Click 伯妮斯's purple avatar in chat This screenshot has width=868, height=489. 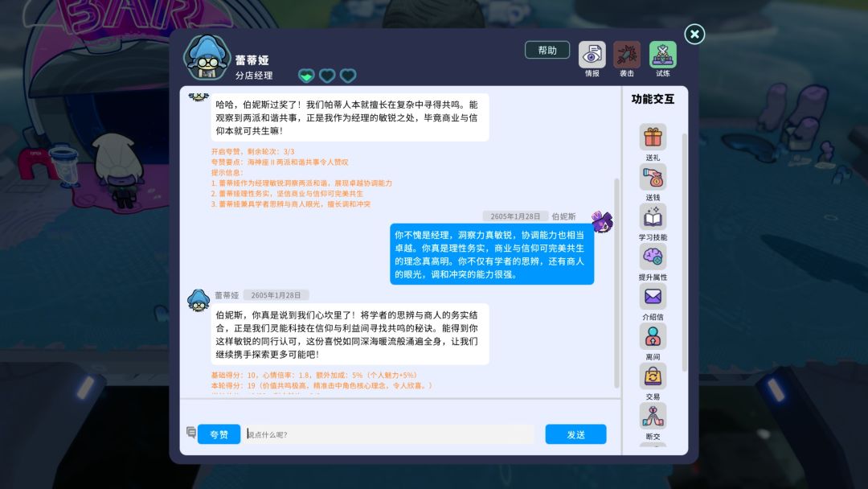click(x=602, y=221)
